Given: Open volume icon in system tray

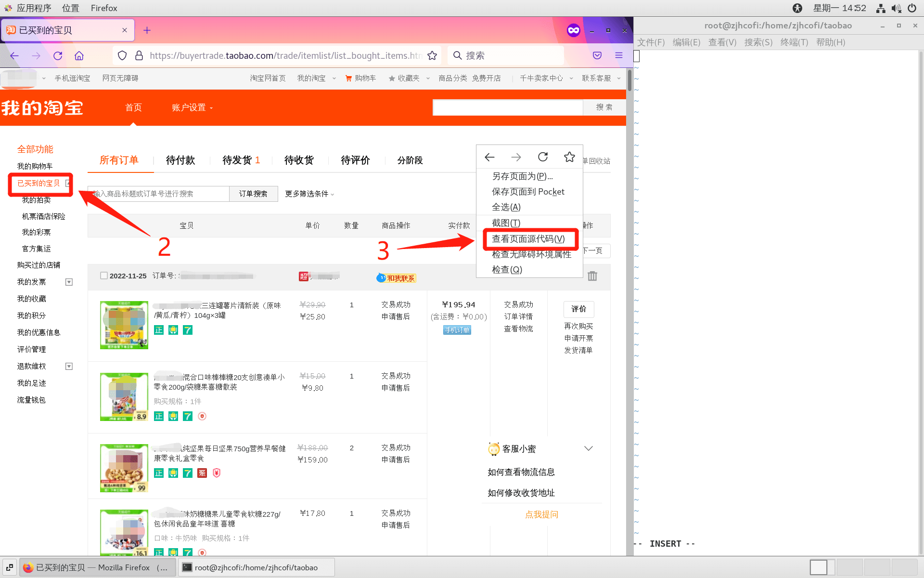Looking at the screenshot, I should click(x=896, y=8).
